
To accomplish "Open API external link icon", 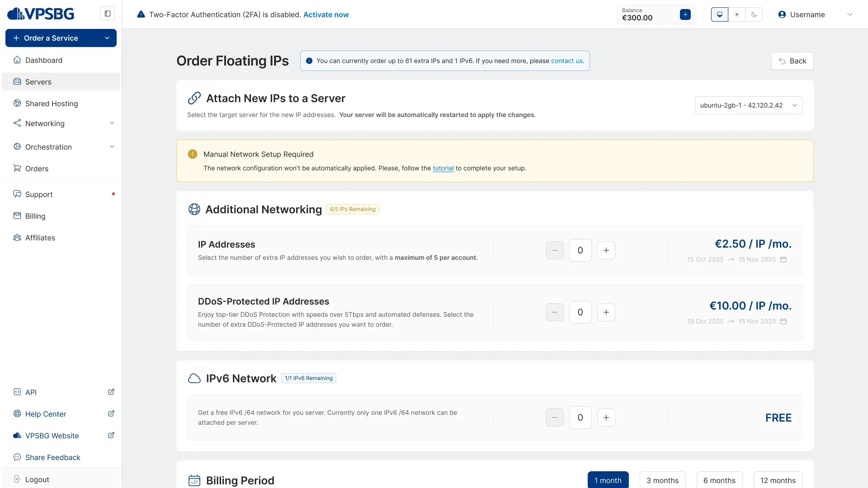I will pyautogui.click(x=111, y=392).
